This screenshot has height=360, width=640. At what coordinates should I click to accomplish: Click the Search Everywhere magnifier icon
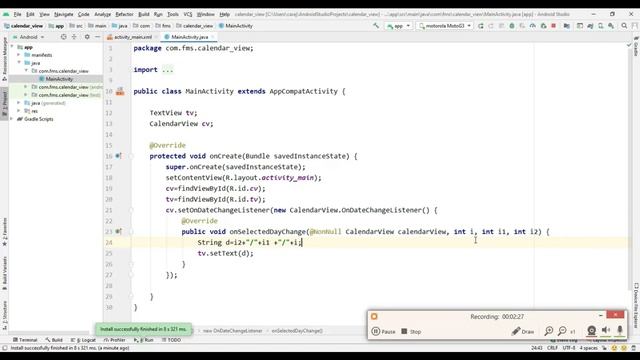click(624, 26)
